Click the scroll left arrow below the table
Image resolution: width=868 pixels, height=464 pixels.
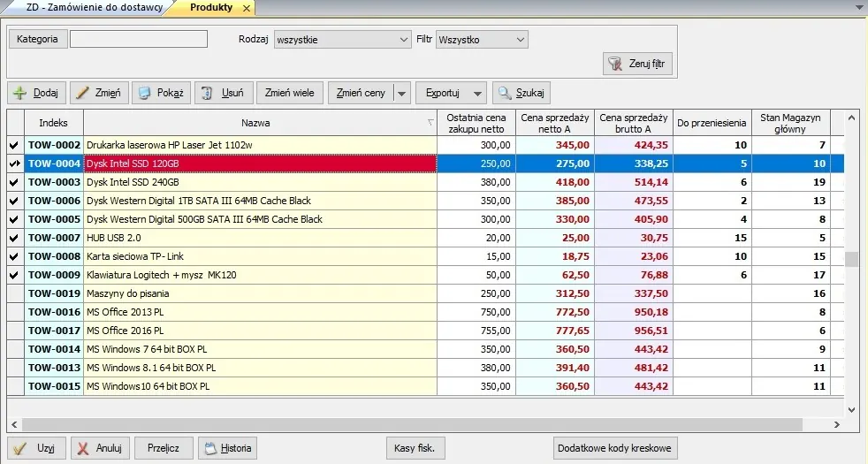tap(14, 425)
